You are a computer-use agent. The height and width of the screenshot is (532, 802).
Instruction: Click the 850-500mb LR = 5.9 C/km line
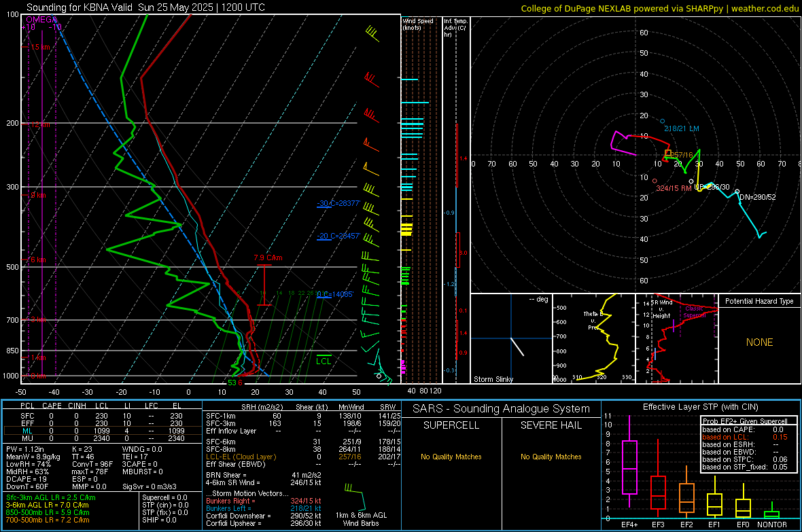48,512
